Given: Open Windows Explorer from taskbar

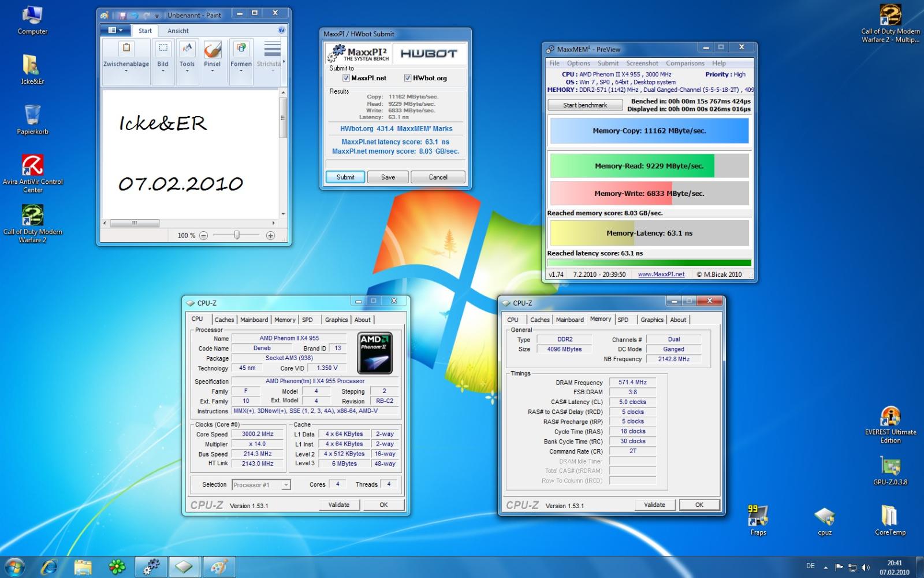Looking at the screenshot, I should pos(83,567).
